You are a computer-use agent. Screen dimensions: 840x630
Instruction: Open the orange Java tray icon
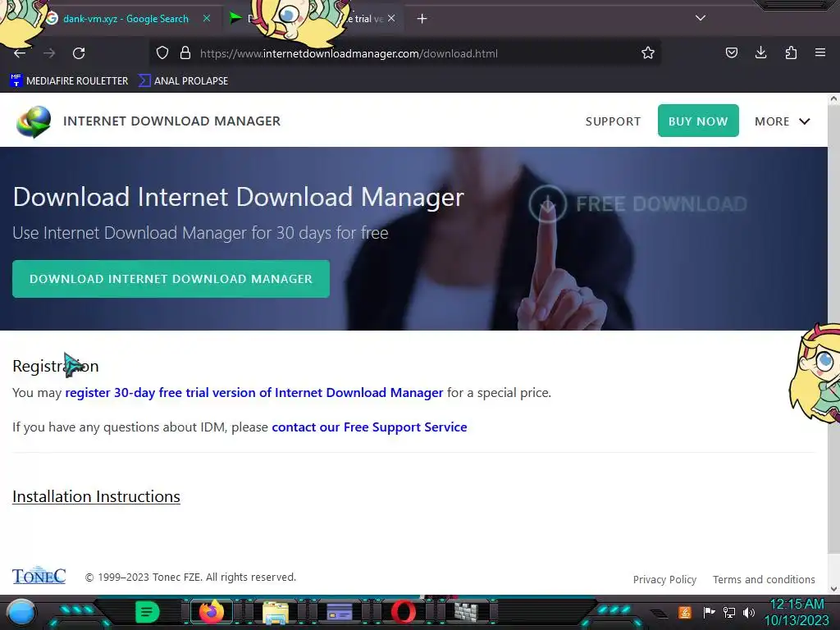[x=685, y=612]
